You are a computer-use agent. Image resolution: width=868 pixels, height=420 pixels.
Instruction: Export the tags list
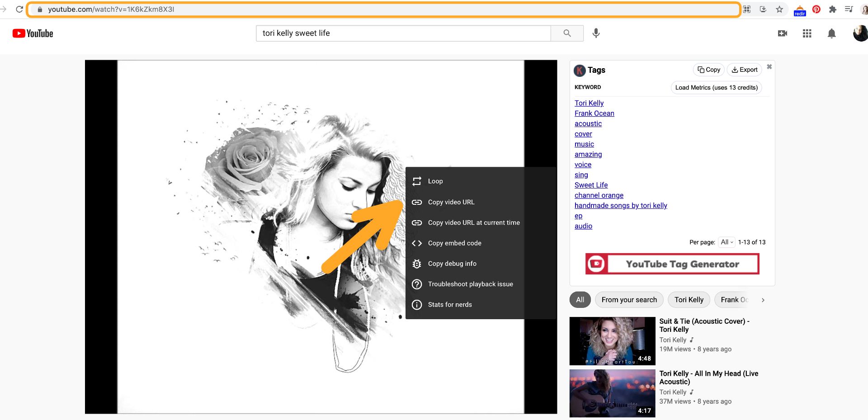click(744, 70)
